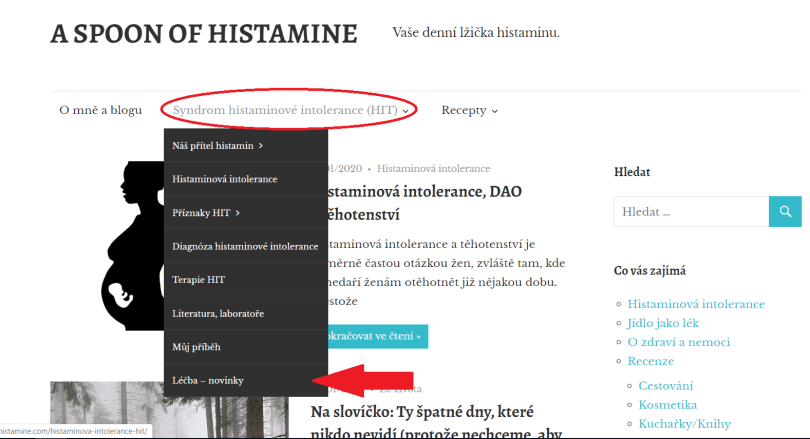Open the Recenze category link
The width and height of the screenshot is (810, 439).
(650, 361)
